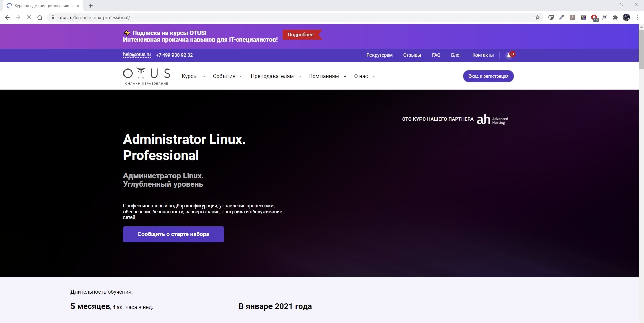Open the bird-shaped extension icon
The image size is (644, 323).
[x=551, y=17]
